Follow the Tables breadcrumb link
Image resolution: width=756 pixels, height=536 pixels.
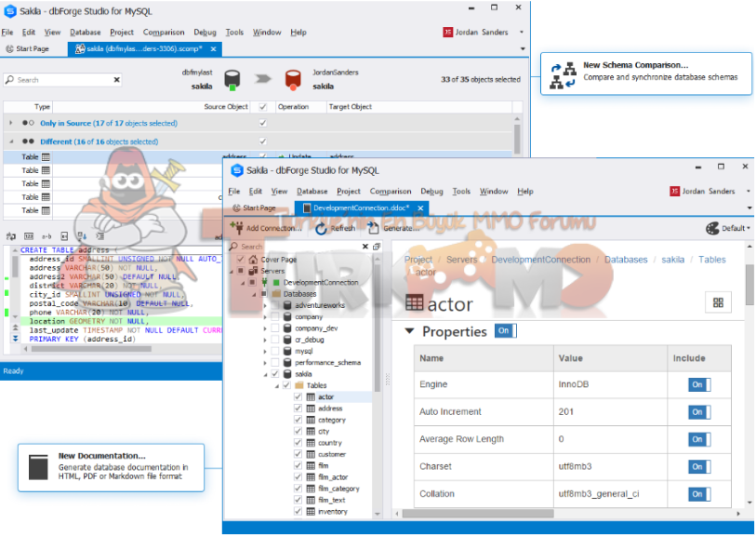pyautogui.click(x=711, y=260)
